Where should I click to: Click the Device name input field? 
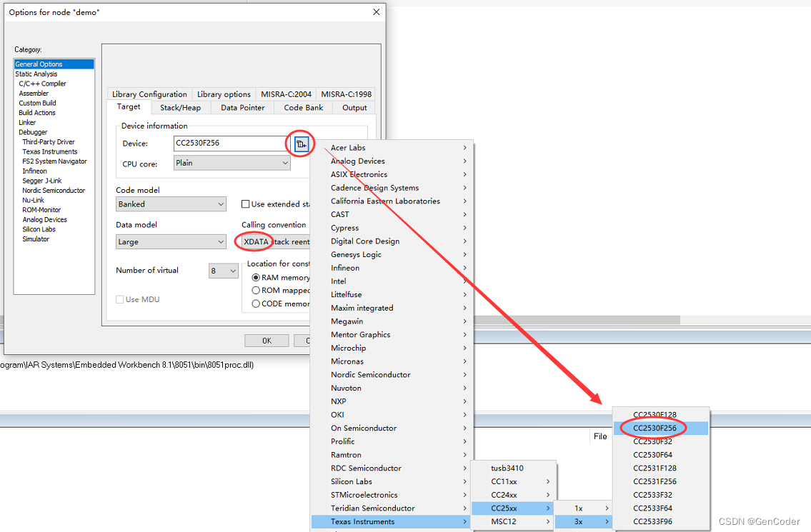[x=230, y=144]
